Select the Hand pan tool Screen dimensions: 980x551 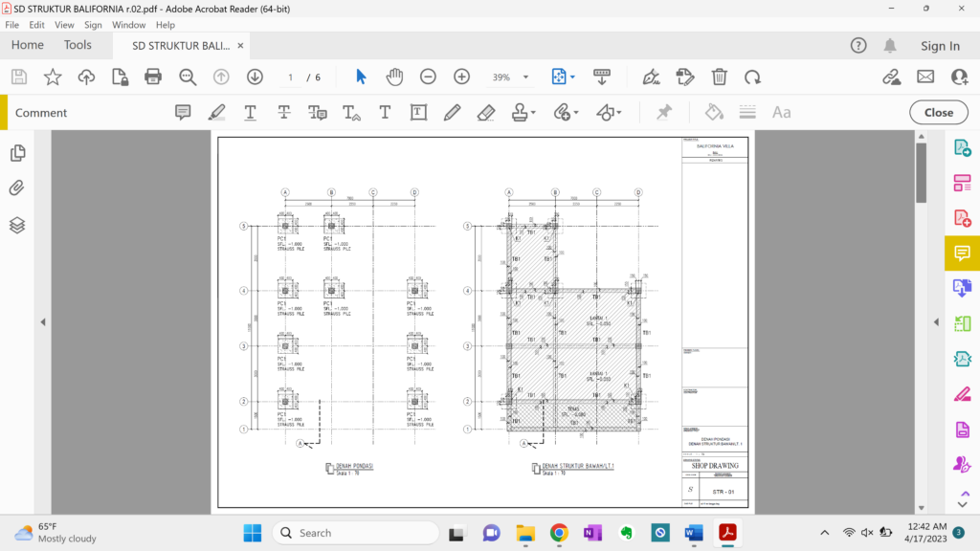(394, 77)
